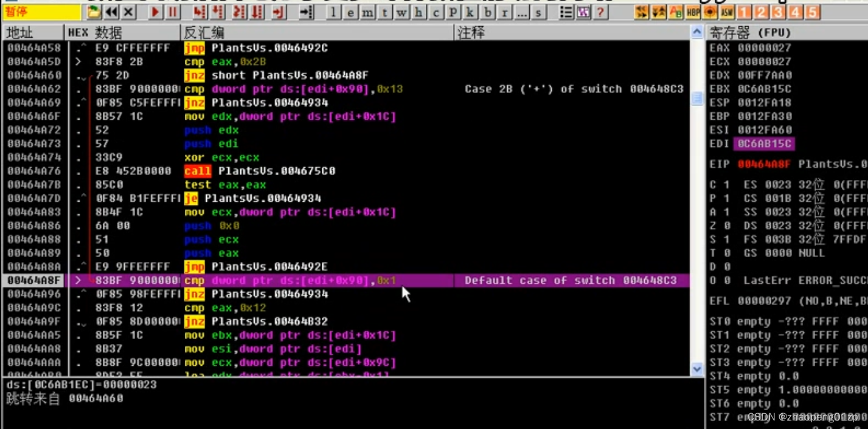The width and height of the screenshot is (868, 429).
Task: Click the AB plugin toolbar icon
Action: [676, 12]
